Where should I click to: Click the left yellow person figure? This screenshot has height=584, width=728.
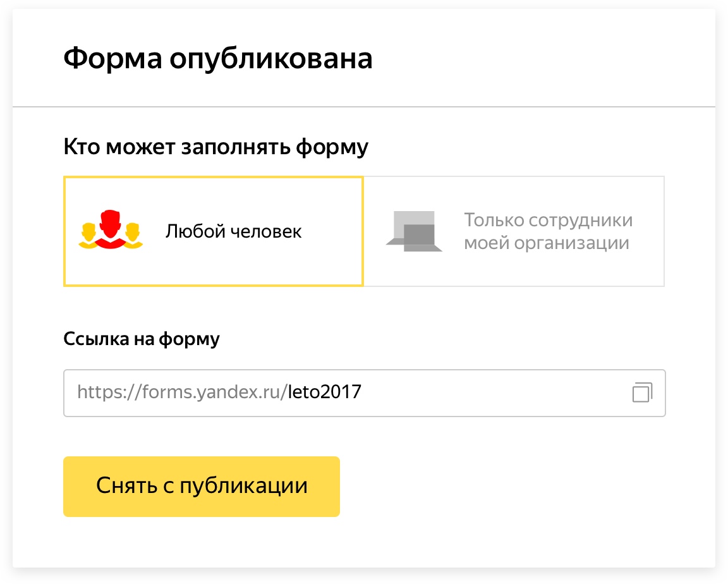pos(88,235)
